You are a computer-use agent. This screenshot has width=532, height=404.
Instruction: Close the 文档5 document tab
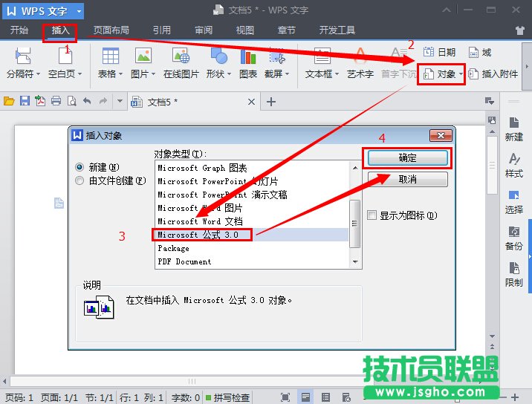(x=251, y=102)
